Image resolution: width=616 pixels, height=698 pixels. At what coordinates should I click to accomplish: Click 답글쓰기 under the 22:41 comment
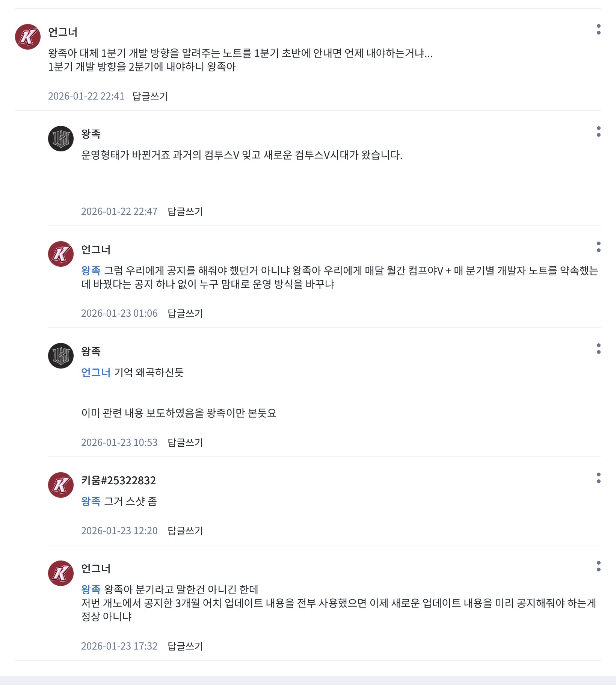click(150, 96)
